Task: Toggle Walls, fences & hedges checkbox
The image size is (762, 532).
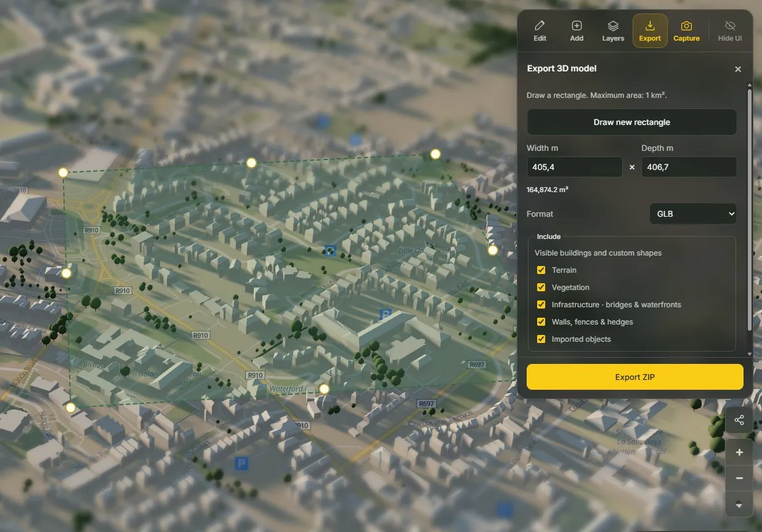Action: (x=541, y=321)
